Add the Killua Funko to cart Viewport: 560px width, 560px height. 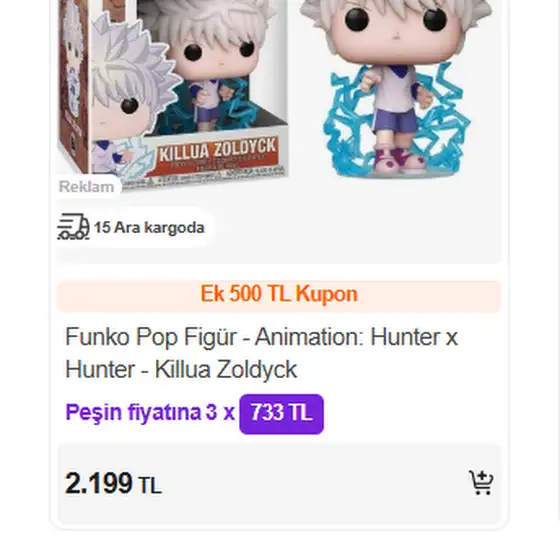481,482
